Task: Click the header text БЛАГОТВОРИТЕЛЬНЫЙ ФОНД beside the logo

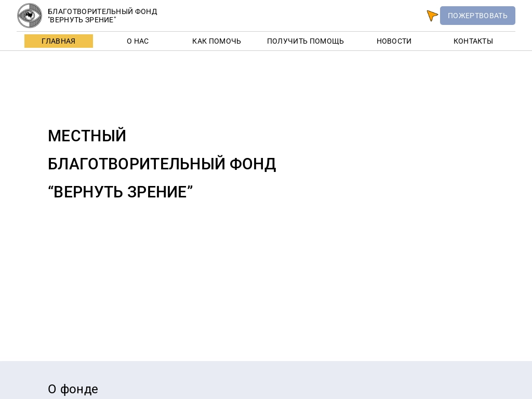Action: [102, 11]
